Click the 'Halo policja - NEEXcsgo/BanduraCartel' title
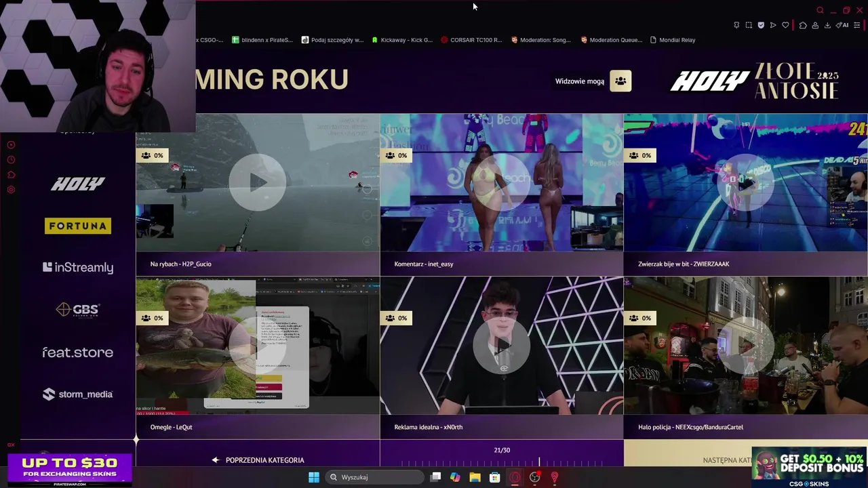Viewport: 868px width, 488px height. click(690, 427)
